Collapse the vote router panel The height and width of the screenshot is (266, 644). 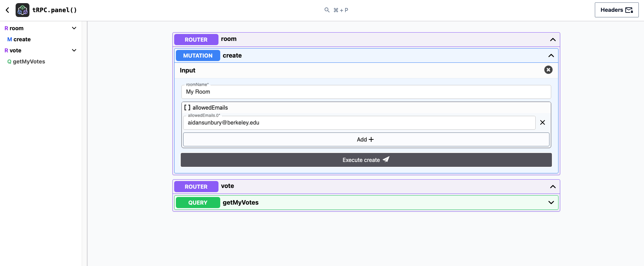pos(553,187)
